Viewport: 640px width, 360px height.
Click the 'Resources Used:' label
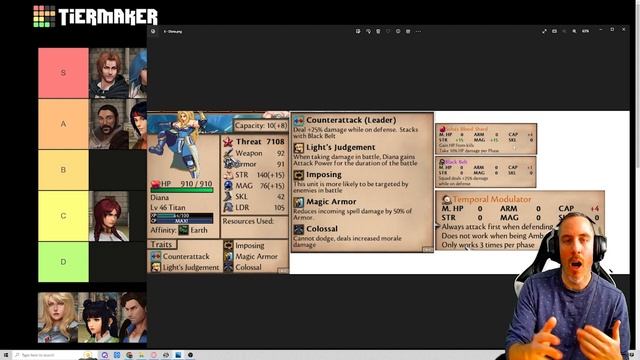coord(248,221)
